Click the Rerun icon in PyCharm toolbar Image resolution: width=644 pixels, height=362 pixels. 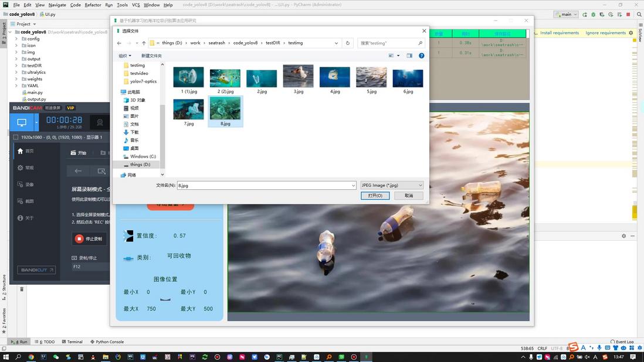[x=584, y=14]
